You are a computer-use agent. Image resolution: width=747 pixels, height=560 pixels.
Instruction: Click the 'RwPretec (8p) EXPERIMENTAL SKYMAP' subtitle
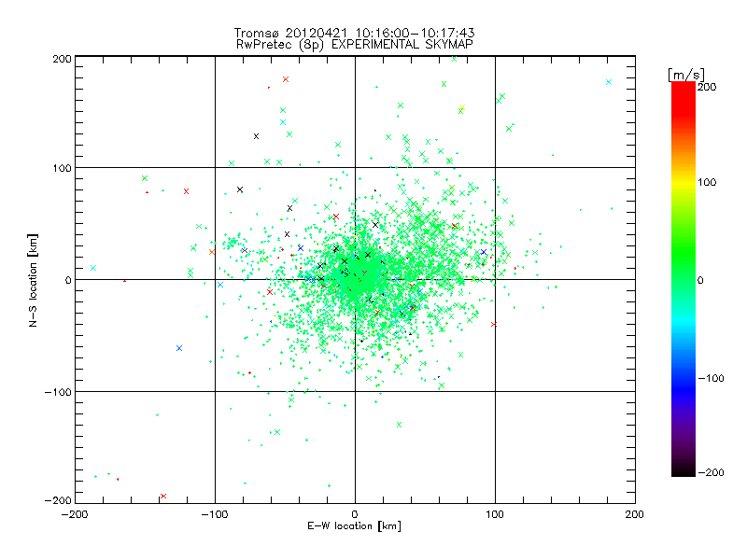click(x=355, y=45)
